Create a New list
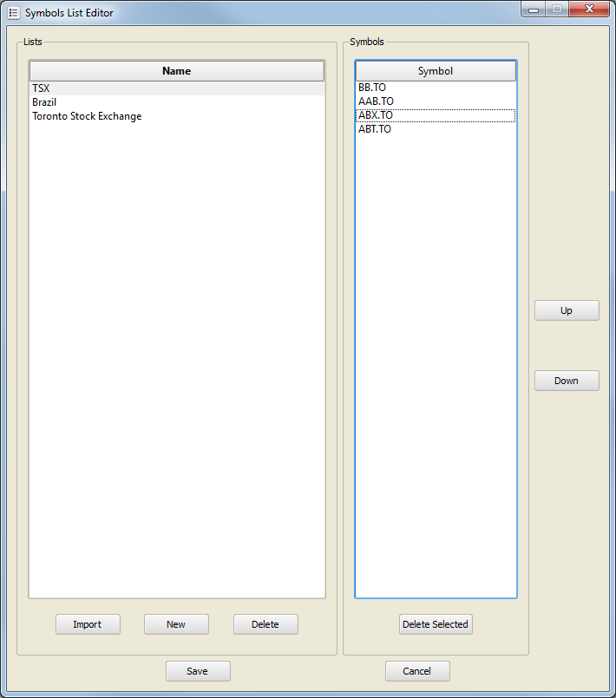This screenshot has height=698, width=616. point(176,624)
